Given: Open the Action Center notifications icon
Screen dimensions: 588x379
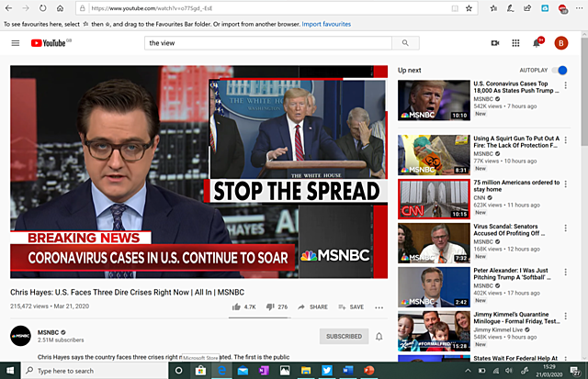Looking at the screenshot, I should click(x=575, y=371).
